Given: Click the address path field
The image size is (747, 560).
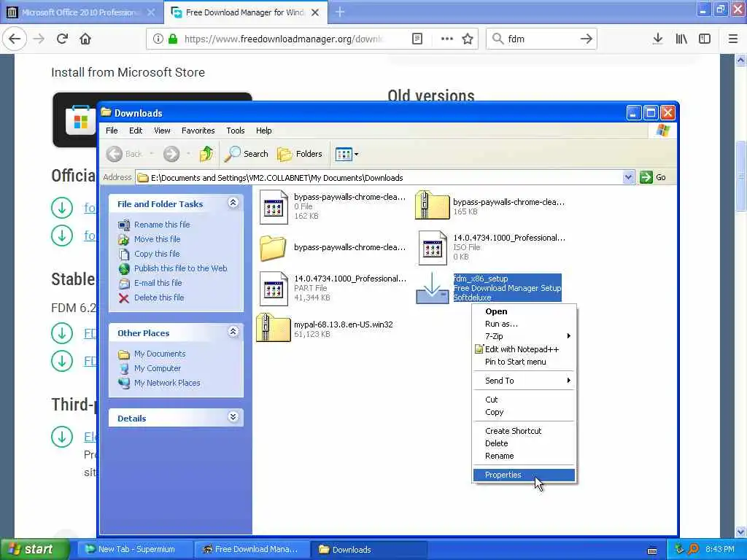Looking at the screenshot, I should [x=379, y=178].
